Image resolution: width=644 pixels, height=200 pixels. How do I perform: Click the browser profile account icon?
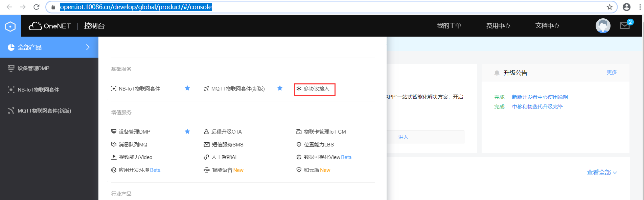[x=626, y=7]
